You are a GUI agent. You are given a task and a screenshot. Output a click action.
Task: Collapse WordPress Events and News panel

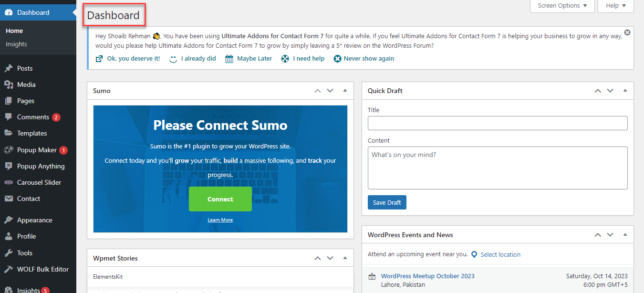[x=625, y=235]
